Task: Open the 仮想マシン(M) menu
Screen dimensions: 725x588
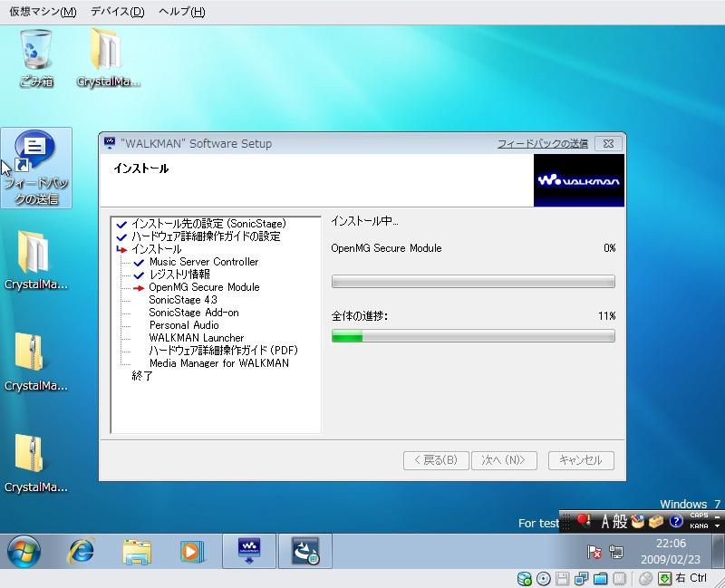Action: pyautogui.click(x=43, y=12)
